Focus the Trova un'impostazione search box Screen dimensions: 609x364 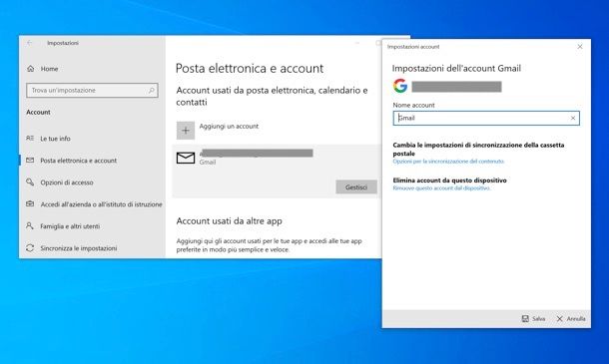92,90
